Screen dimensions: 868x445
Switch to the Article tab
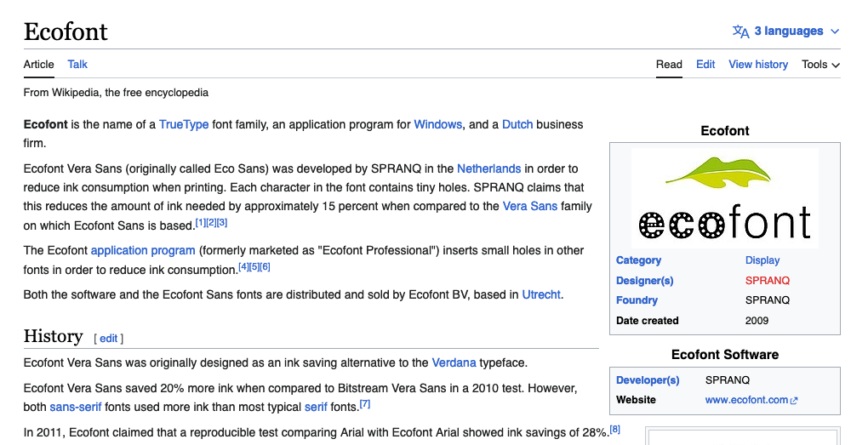(x=39, y=64)
